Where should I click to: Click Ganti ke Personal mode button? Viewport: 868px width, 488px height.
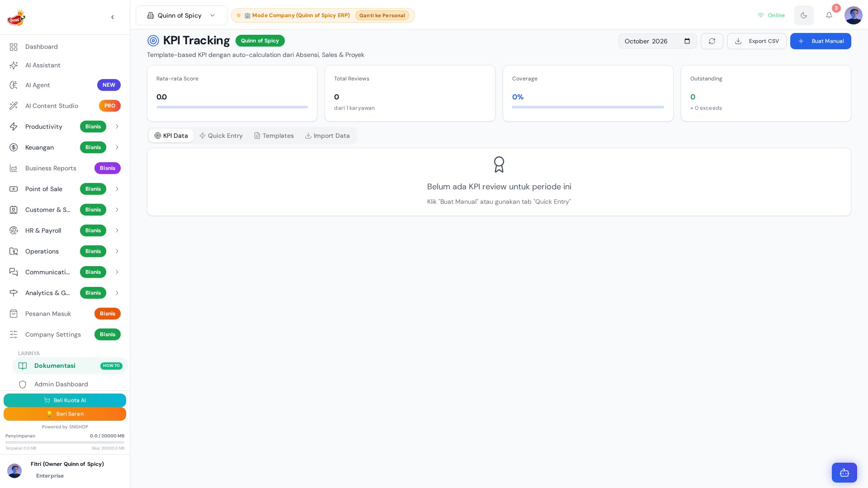tap(382, 15)
